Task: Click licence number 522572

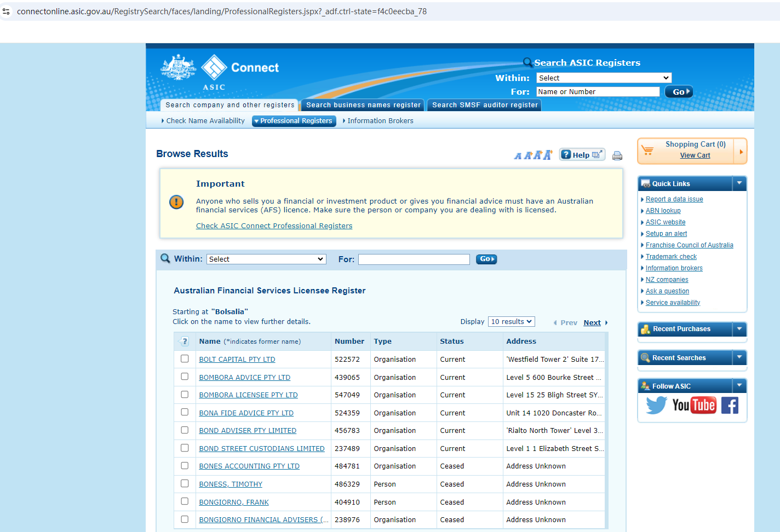Action: [347, 360]
